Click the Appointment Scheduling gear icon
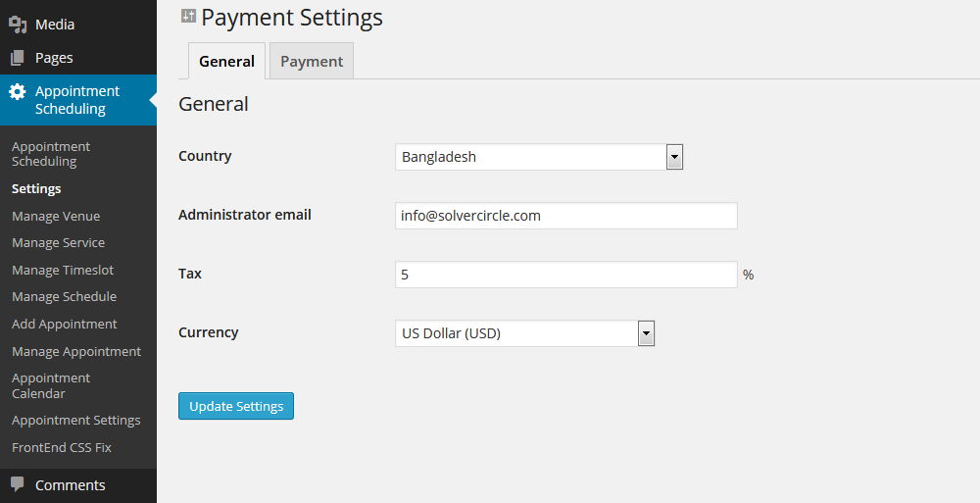This screenshot has height=503, width=980. pos(18,92)
